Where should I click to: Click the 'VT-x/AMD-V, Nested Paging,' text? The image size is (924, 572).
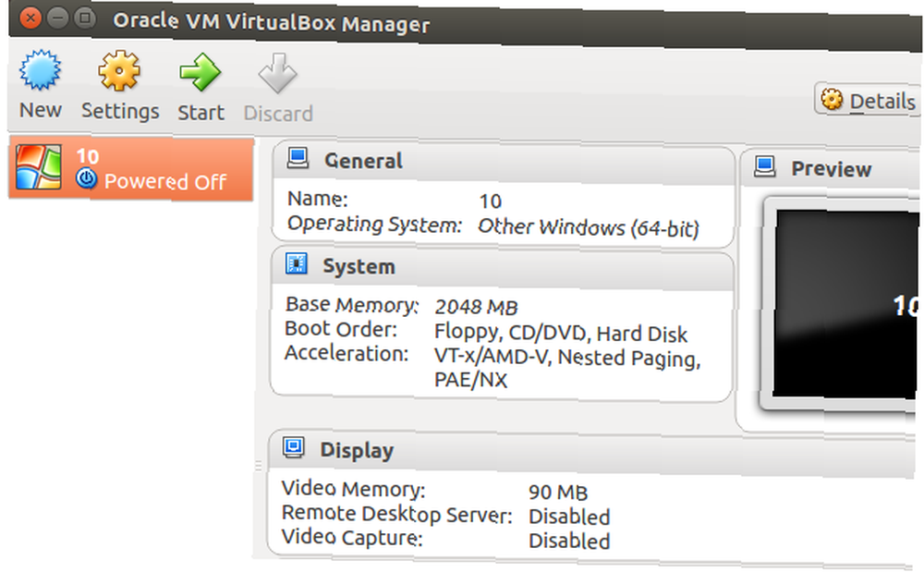tap(567, 358)
